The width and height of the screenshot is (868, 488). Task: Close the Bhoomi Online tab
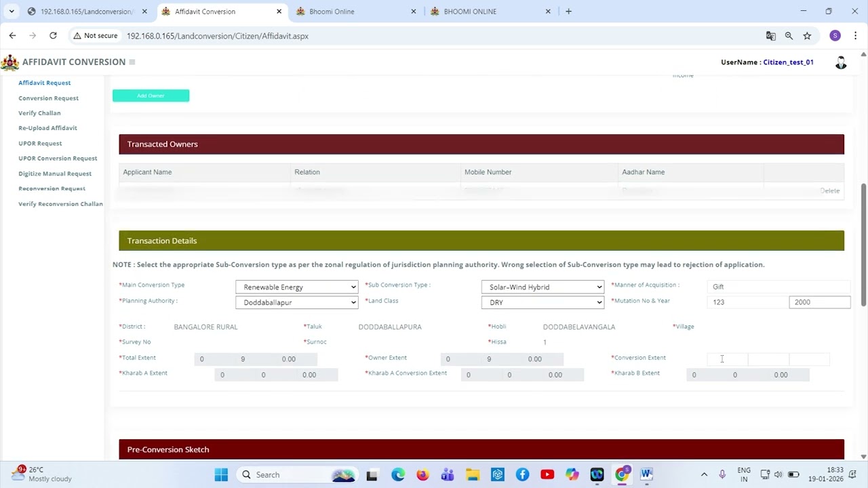[414, 12]
